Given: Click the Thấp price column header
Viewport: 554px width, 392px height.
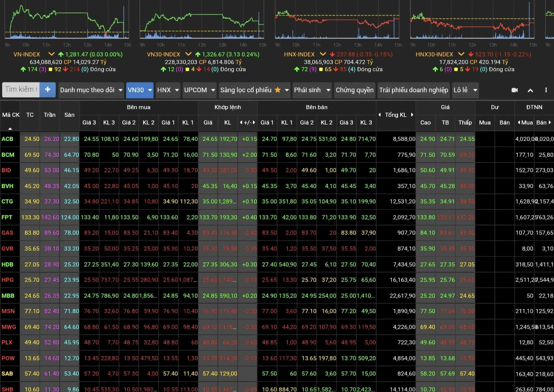Looking at the screenshot, I should point(465,122).
